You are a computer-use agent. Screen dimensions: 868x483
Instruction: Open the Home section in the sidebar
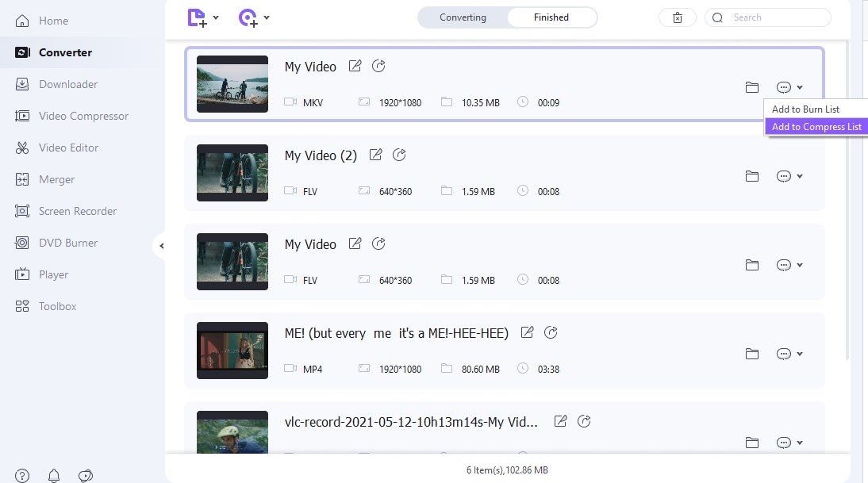pos(41,21)
